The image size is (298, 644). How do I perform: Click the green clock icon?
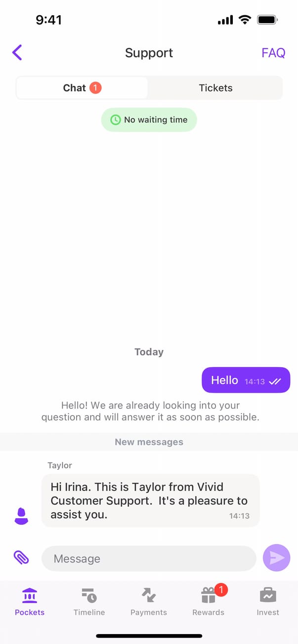(x=115, y=120)
